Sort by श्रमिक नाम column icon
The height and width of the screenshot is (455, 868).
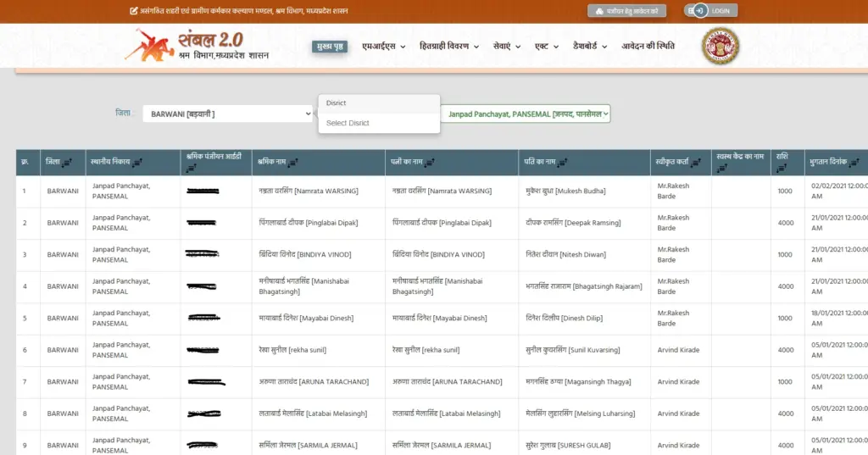pos(293,163)
